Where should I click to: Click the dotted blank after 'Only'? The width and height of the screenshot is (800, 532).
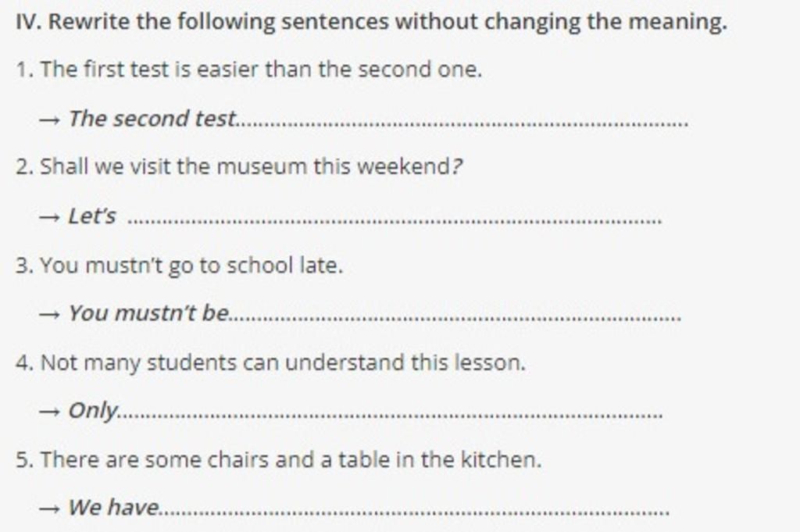coord(391,414)
